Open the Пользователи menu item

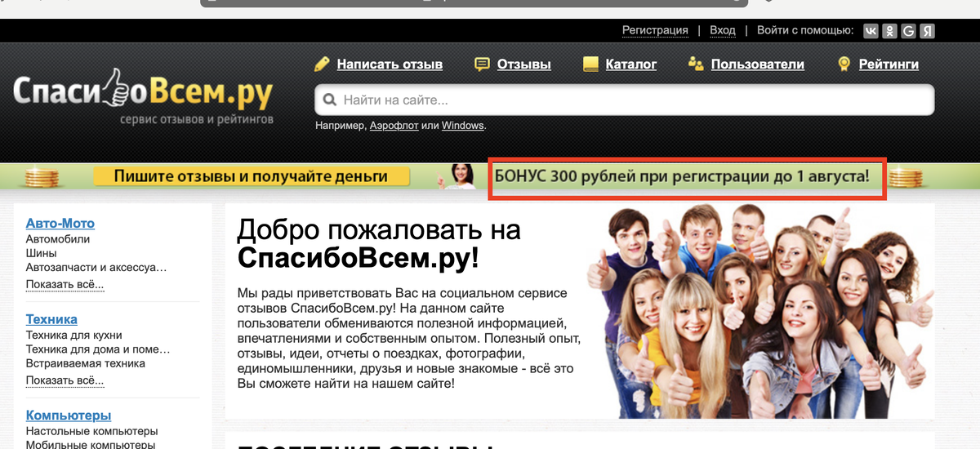click(758, 64)
